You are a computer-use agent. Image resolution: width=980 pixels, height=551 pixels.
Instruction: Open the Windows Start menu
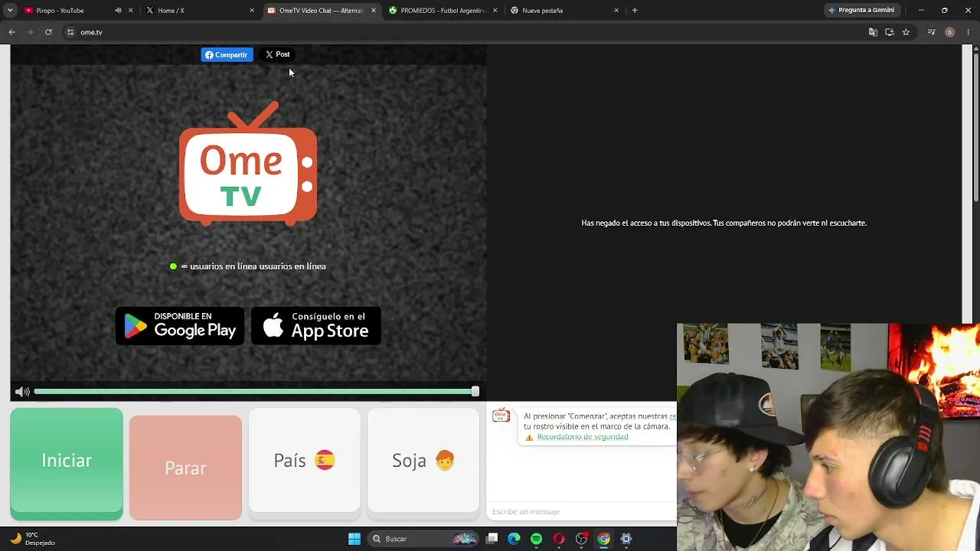click(354, 539)
